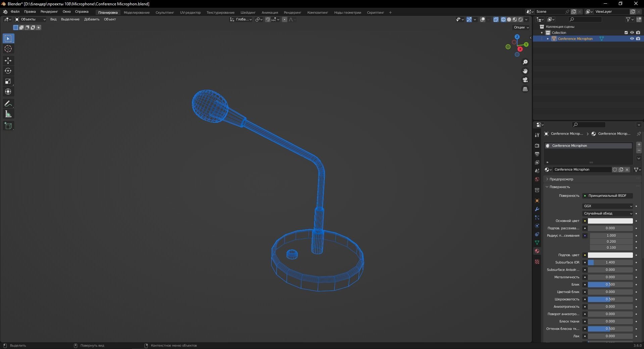Activate the Rotate tool

click(8, 71)
